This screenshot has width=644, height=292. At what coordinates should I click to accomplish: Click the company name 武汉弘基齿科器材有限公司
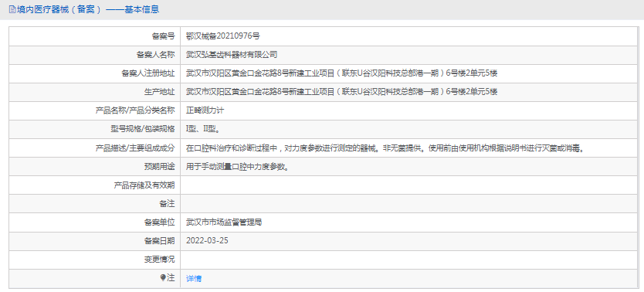[232, 55]
